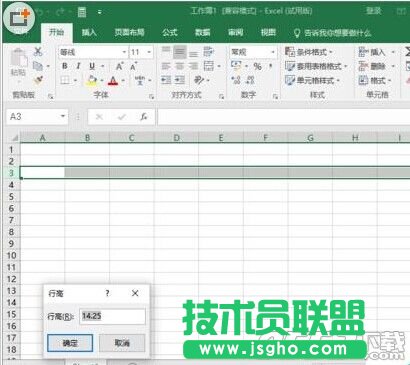This screenshot has width=410, height=365.
Task: Click the row height dialog help question mark
Action: pyautogui.click(x=107, y=293)
